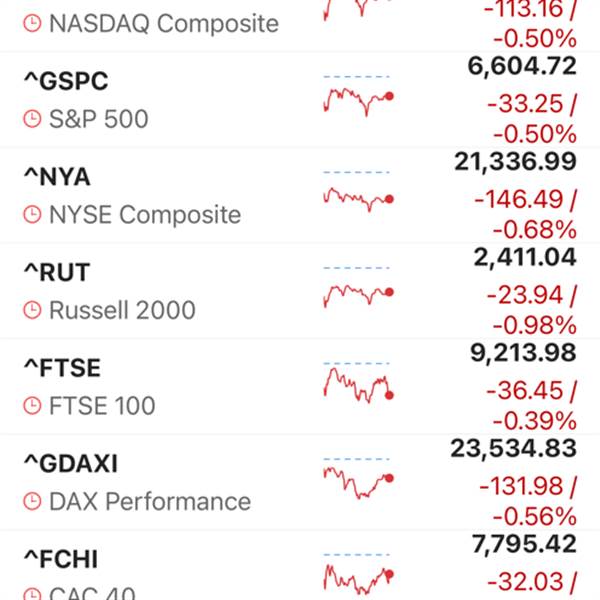
Task: Open the S&P 500 sparkline chart
Action: click(x=357, y=98)
